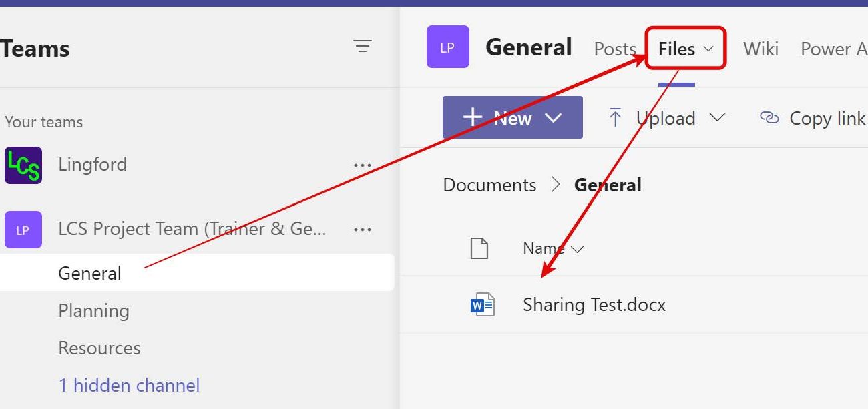Show the 1 hidden channel link
The height and width of the screenshot is (409, 868).
[x=130, y=385]
